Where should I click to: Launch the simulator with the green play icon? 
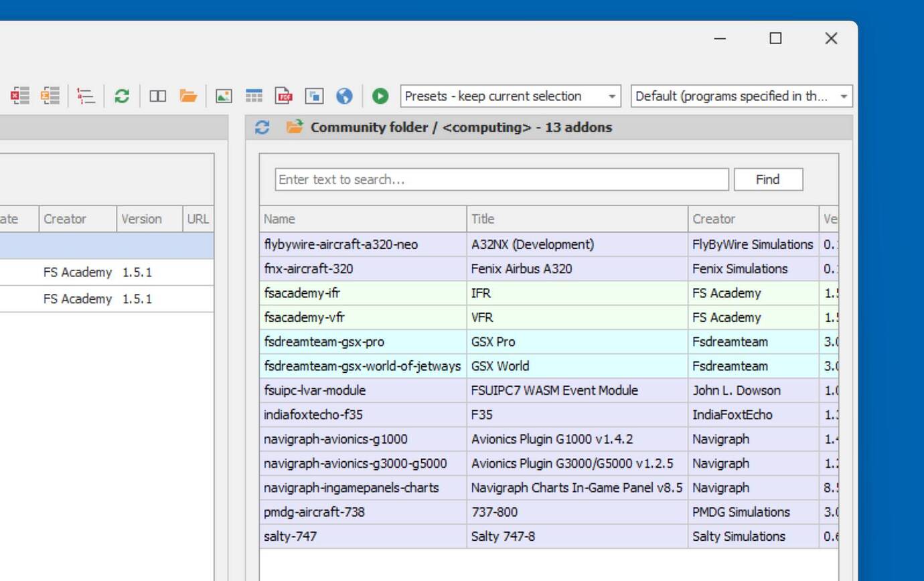point(380,96)
